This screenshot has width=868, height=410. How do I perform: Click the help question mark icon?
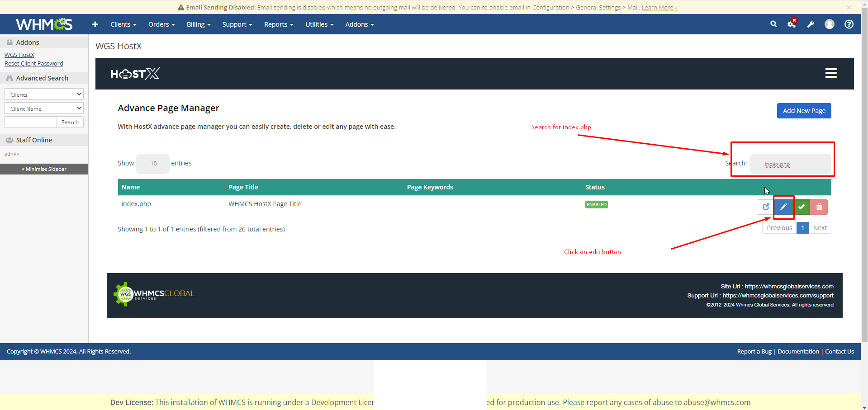(x=849, y=24)
